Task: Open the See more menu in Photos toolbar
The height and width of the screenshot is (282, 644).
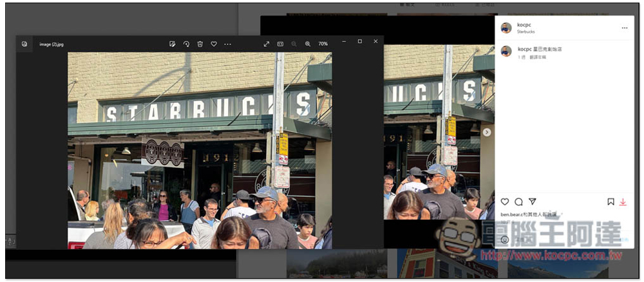Action: (x=227, y=44)
